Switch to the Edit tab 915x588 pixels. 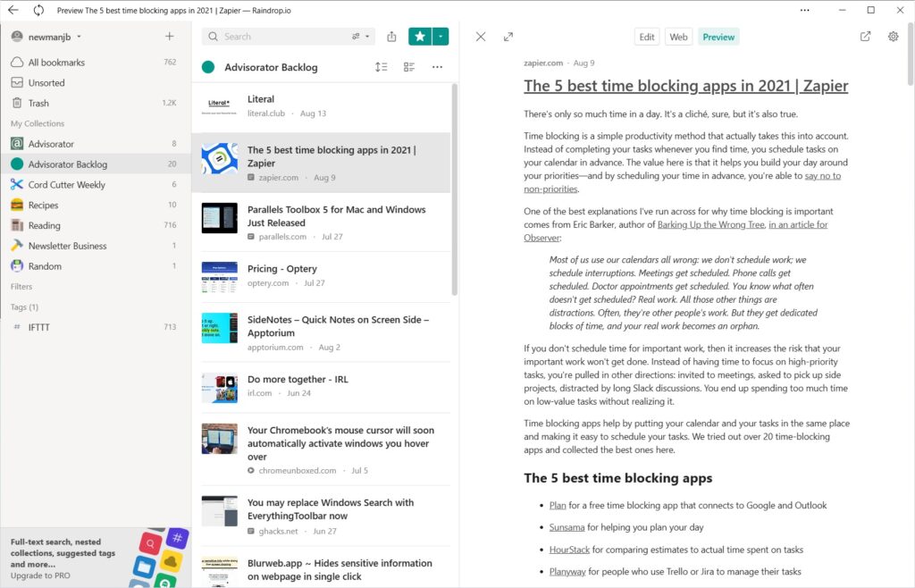[647, 37]
